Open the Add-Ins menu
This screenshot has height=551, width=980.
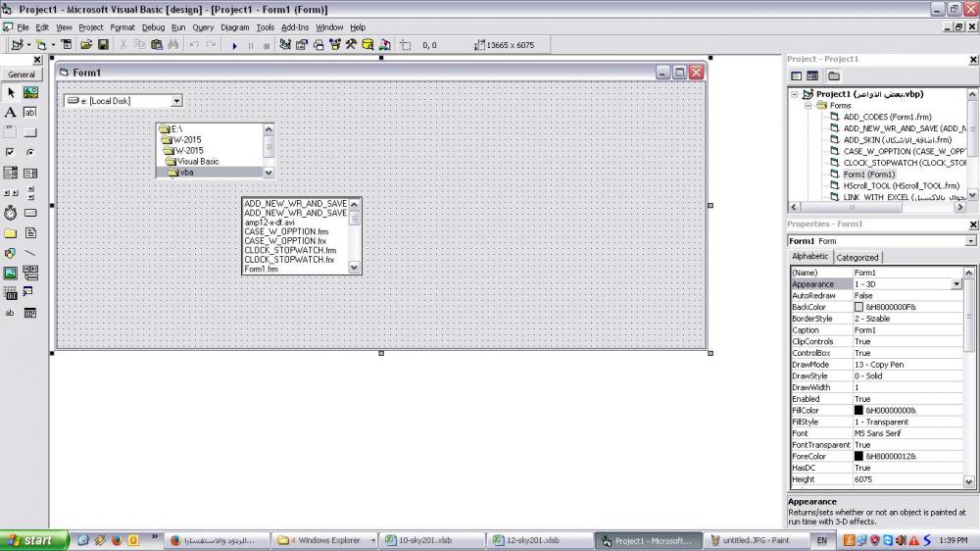point(295,27)
